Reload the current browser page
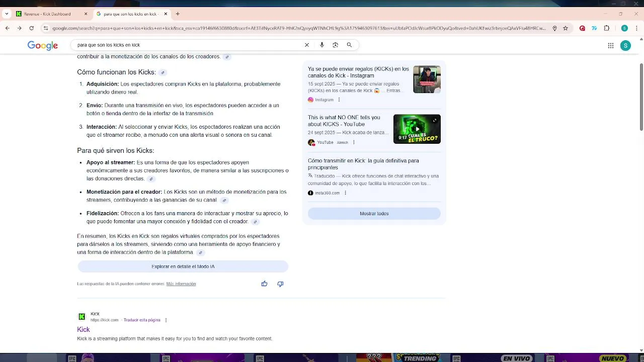The image size is (644, 362). pos(31,28)
